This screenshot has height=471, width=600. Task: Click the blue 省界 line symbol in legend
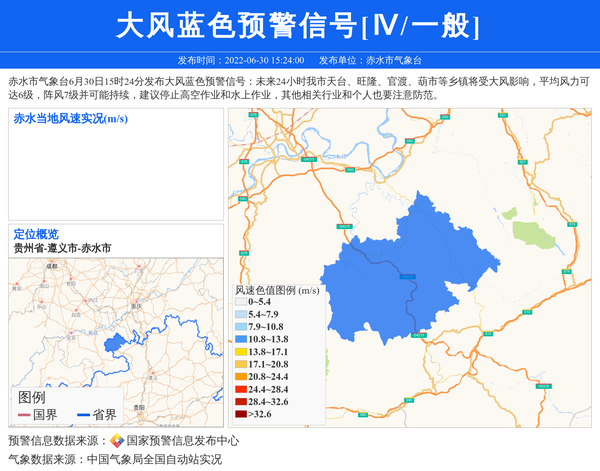click(83, 415)
